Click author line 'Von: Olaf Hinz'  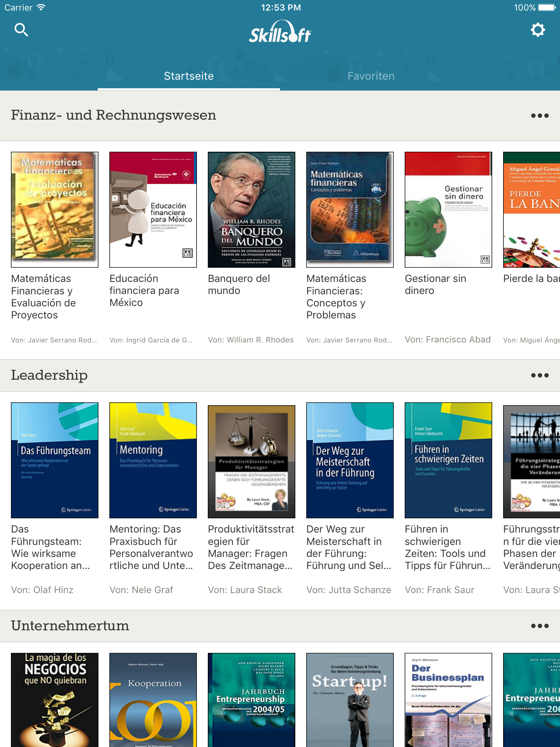click(42, 590)
